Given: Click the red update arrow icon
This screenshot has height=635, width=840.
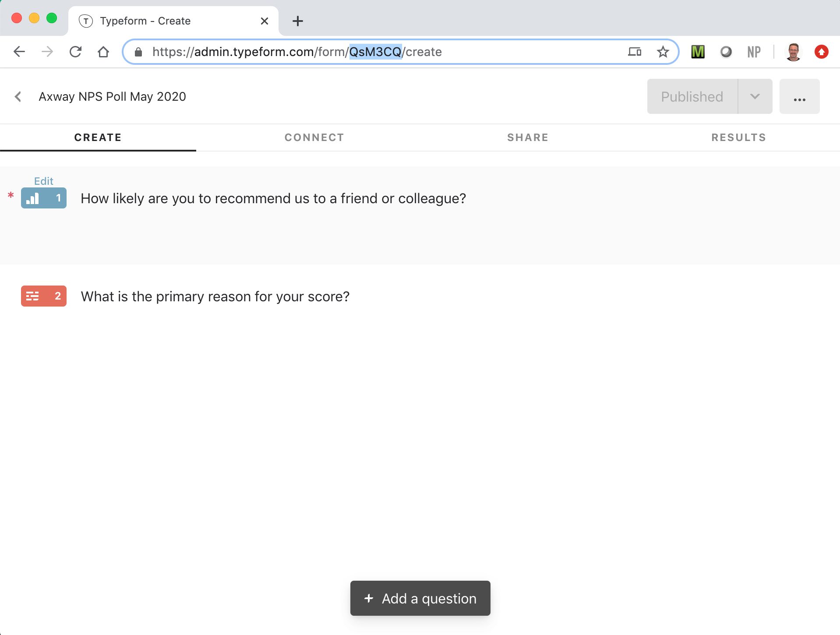Looking at the screenshot, I should tap(821, 52).
